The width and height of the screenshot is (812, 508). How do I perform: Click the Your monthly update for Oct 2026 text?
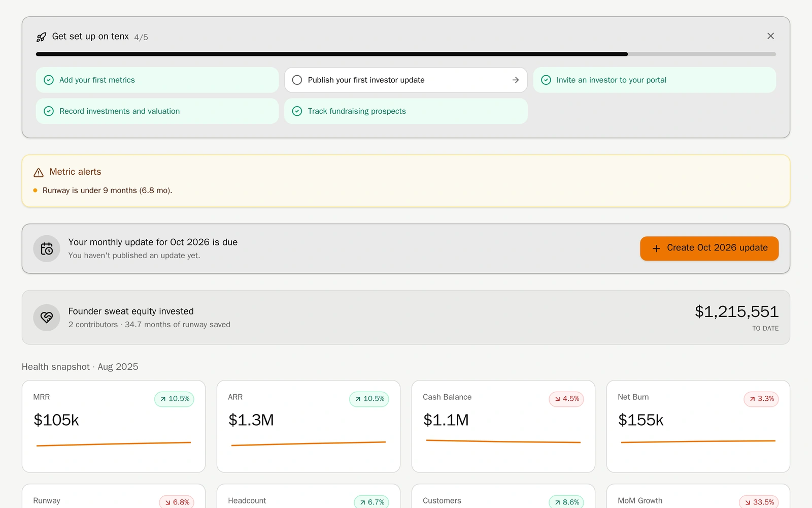[153, 242]
